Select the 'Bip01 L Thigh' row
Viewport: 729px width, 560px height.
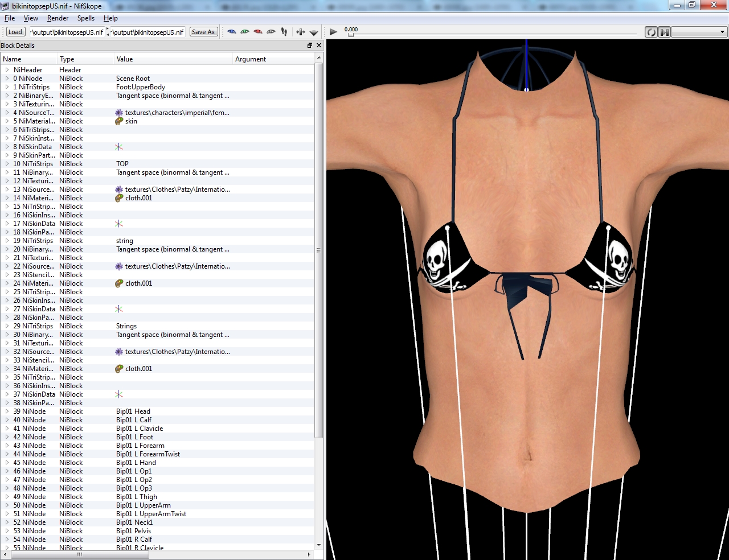157,497
